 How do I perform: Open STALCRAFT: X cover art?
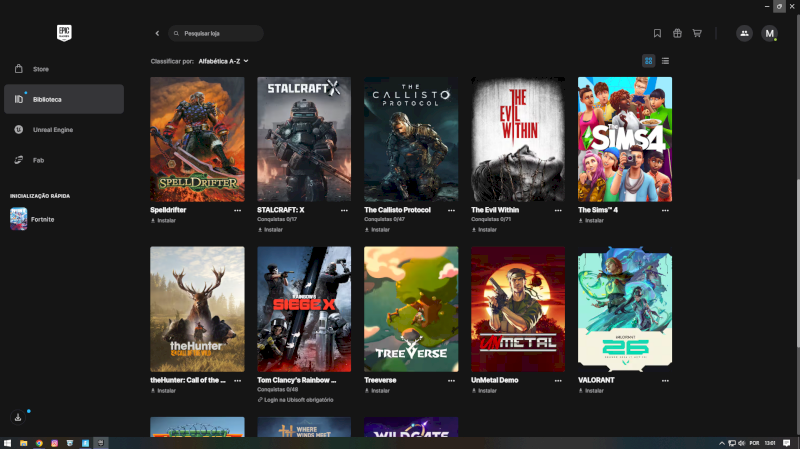pyautogui.click(x=304, y=139)
